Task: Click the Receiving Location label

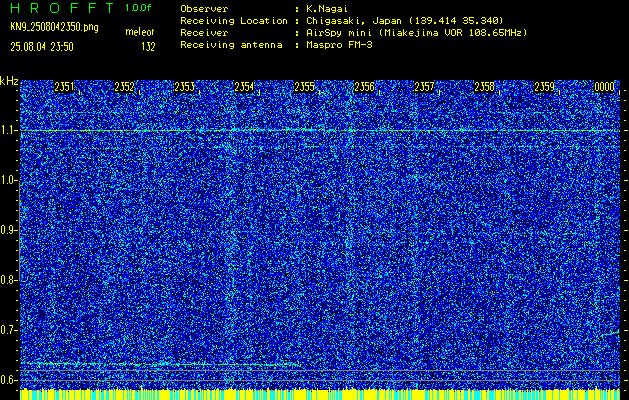Action: tap(234, 21)
